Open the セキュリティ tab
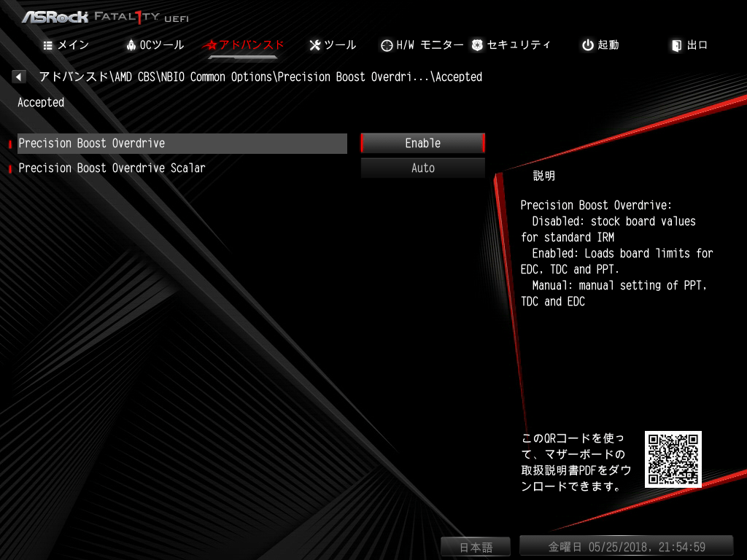 click(511, 45)
